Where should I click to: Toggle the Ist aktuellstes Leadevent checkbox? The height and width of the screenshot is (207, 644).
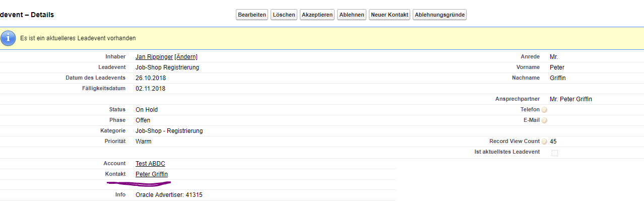coord(555,153)
